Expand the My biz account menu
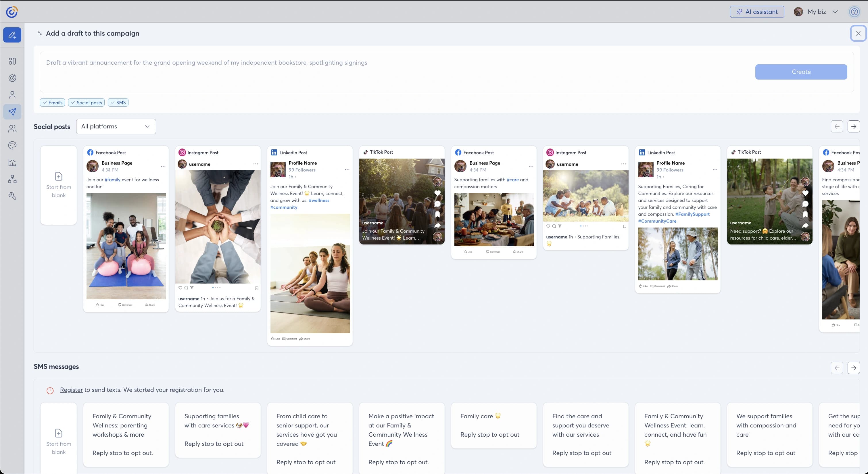 tap(816, 12)
